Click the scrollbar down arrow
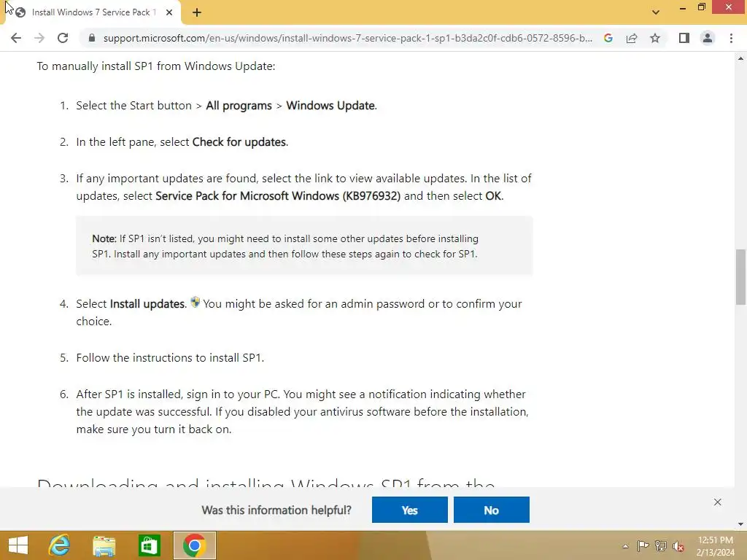The width and height of the screenshot is (747, 560). click(x=740, y=524)
